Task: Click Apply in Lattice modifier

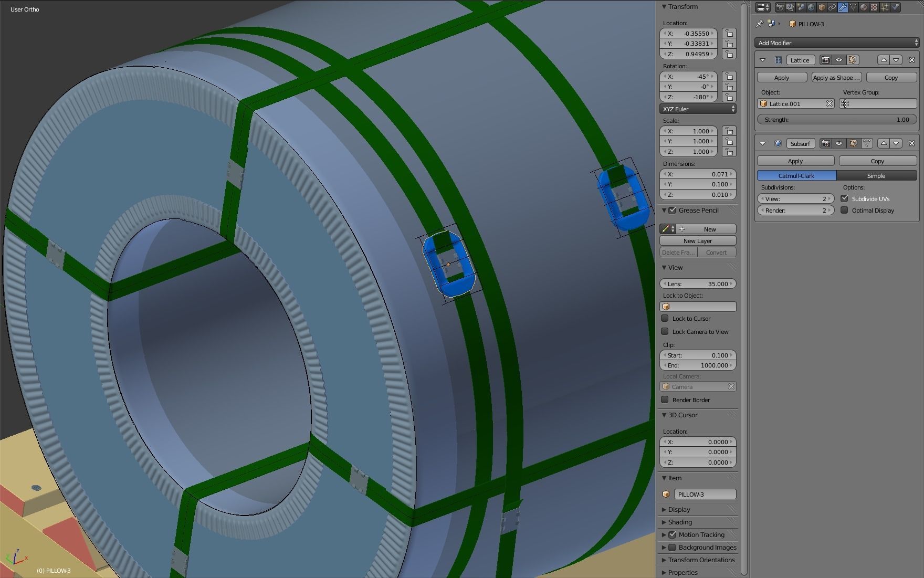Action: [782, 77]
